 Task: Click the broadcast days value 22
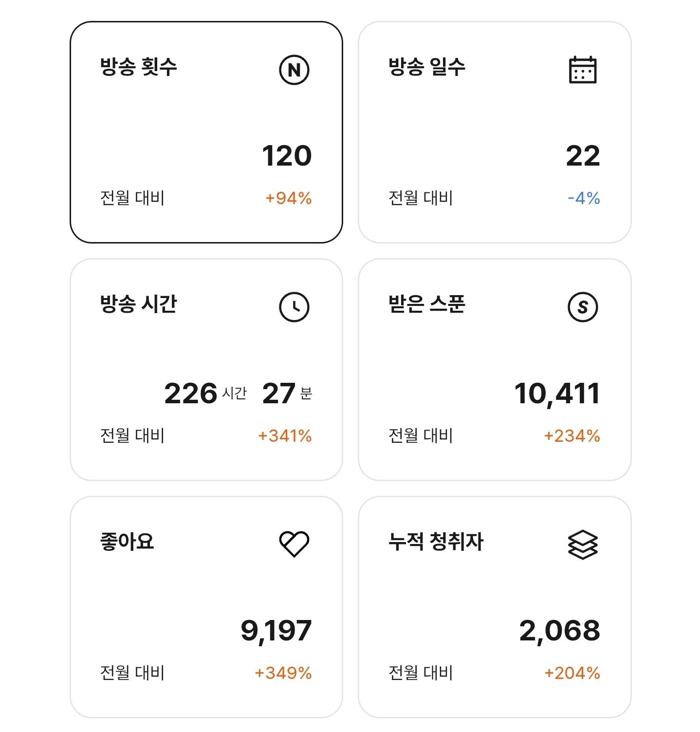click(x=583, y=156)
